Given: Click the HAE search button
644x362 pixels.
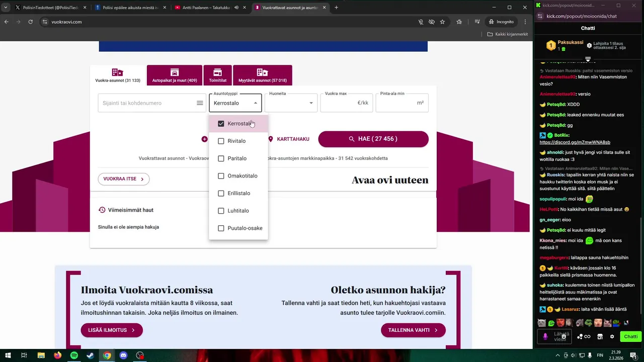Looking at the screenshot, I should (x=373, y=139).
